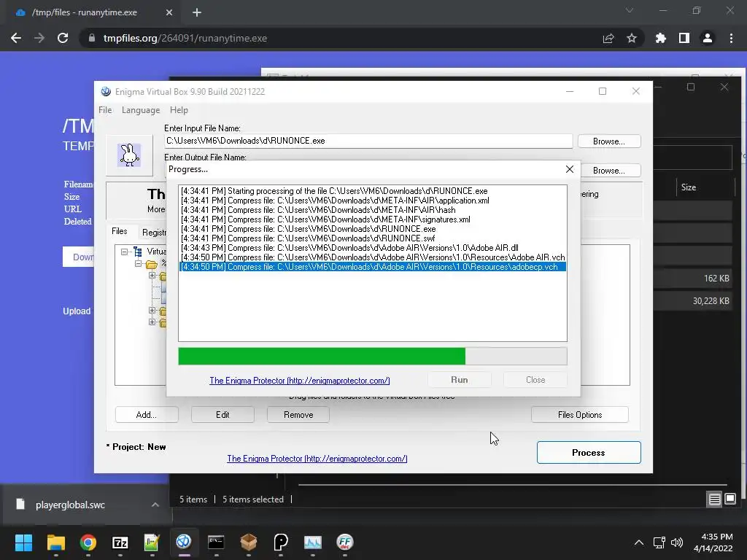Click the input file name field
The image size is (747, 560).
coord(368,141)
